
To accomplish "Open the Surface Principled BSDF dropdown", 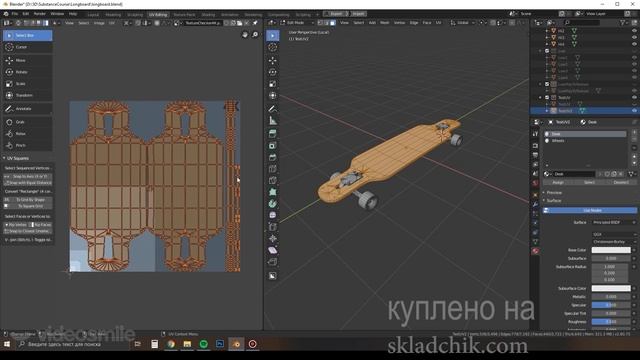I will (x=614, y=222).
